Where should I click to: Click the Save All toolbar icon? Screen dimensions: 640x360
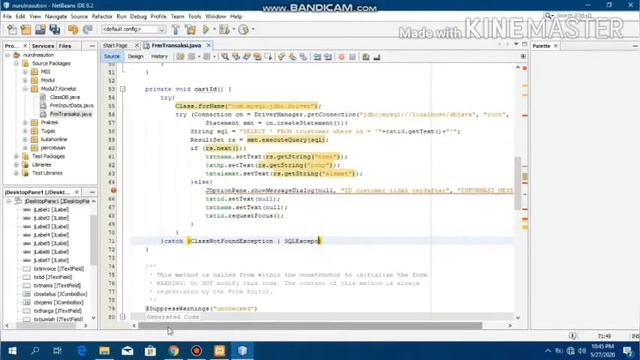point(55,29)
